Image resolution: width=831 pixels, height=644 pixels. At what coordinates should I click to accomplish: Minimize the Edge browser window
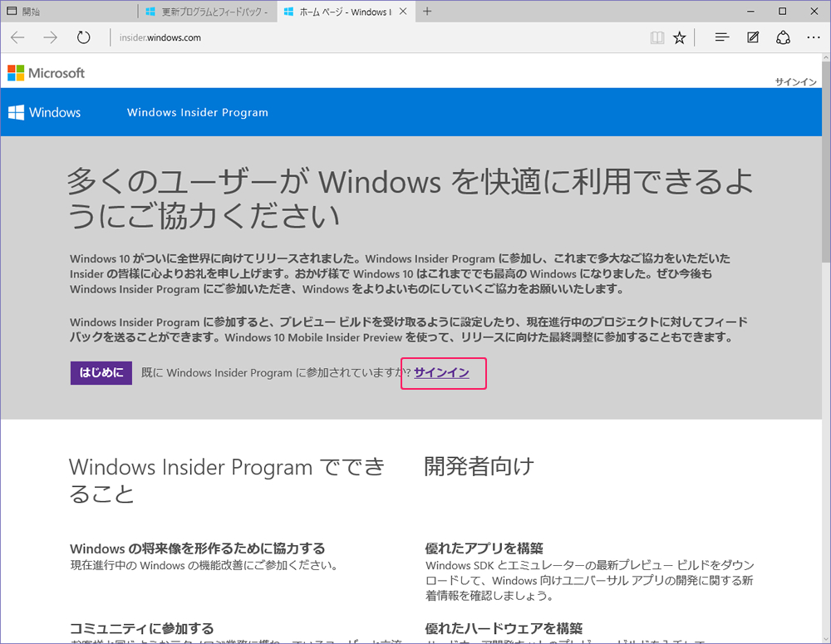tap(751, 11)
